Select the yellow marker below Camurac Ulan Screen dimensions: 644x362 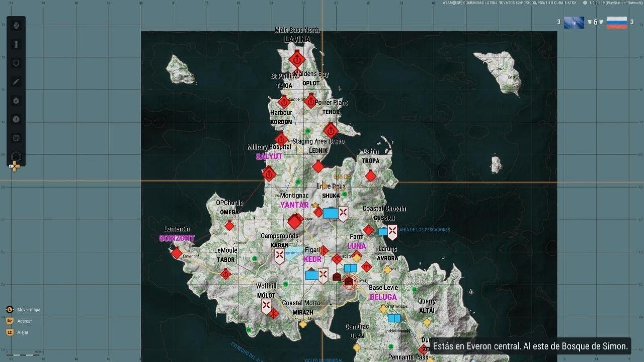coord(357,347)
